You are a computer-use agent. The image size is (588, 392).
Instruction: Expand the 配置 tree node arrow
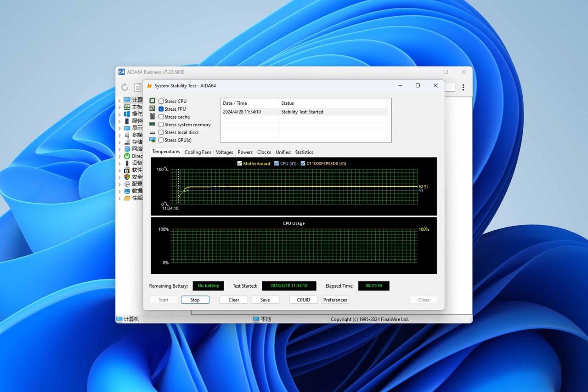(119, 184)
